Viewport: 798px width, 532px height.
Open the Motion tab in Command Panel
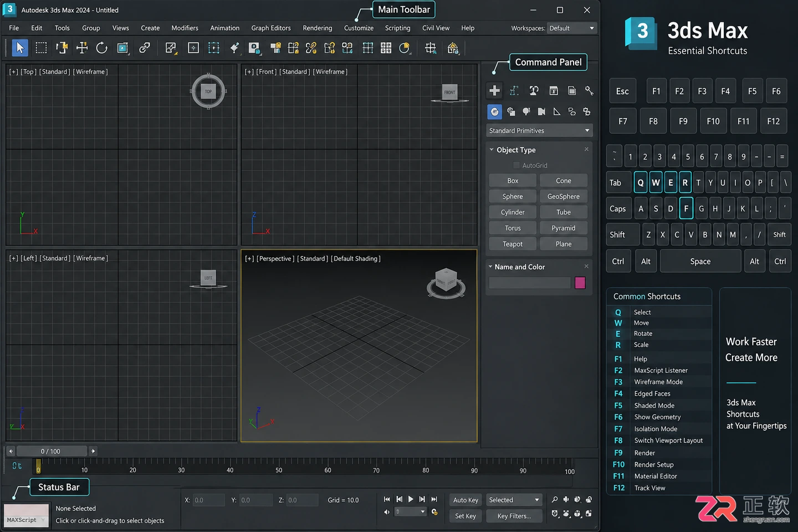coord(553,90)
